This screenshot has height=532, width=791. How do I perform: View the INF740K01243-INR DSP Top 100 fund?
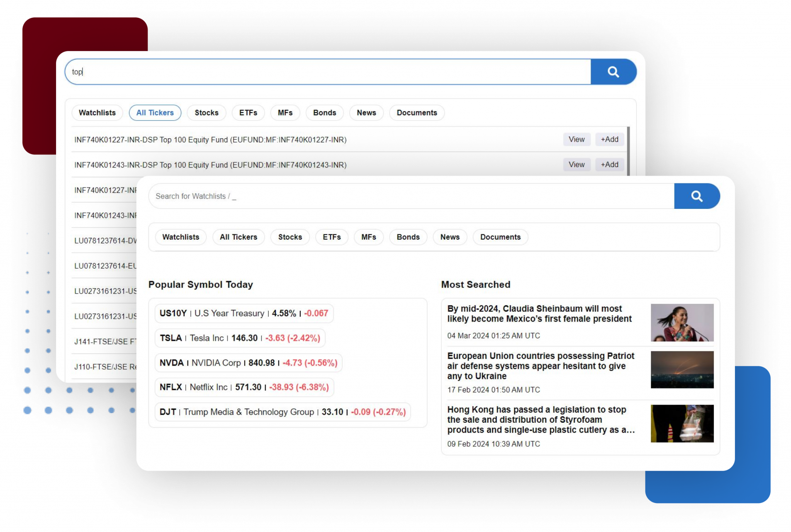click(x=577, y=164)
